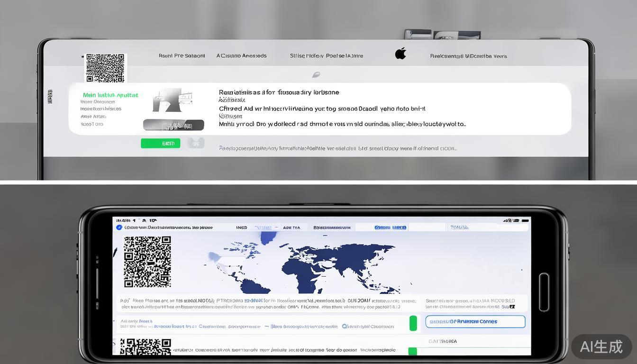Image resolution: width=637 pixels, height=364 pixels.
Task: Tap the QR code in top phone header
Action: tap(105, 68)
